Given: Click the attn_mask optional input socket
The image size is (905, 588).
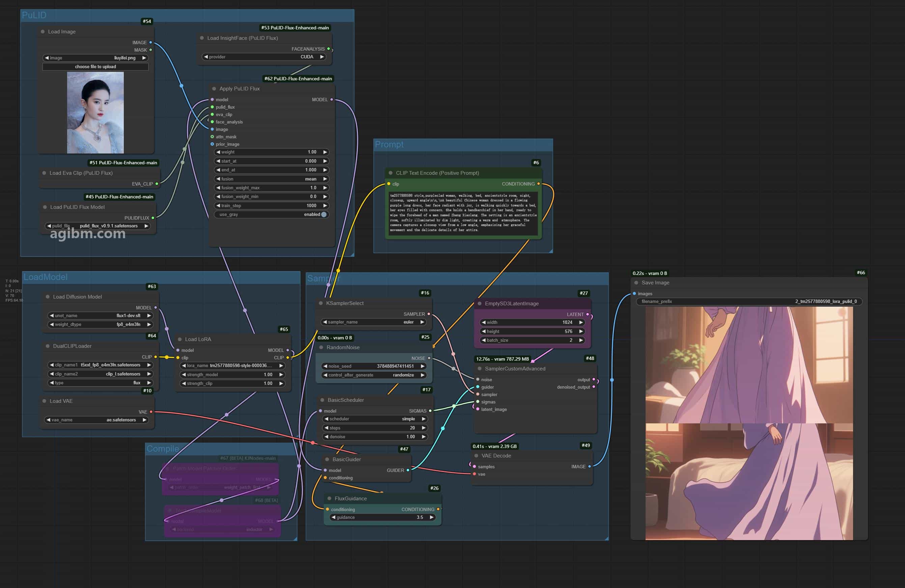Looking at the screenshot, I should 212,137.
